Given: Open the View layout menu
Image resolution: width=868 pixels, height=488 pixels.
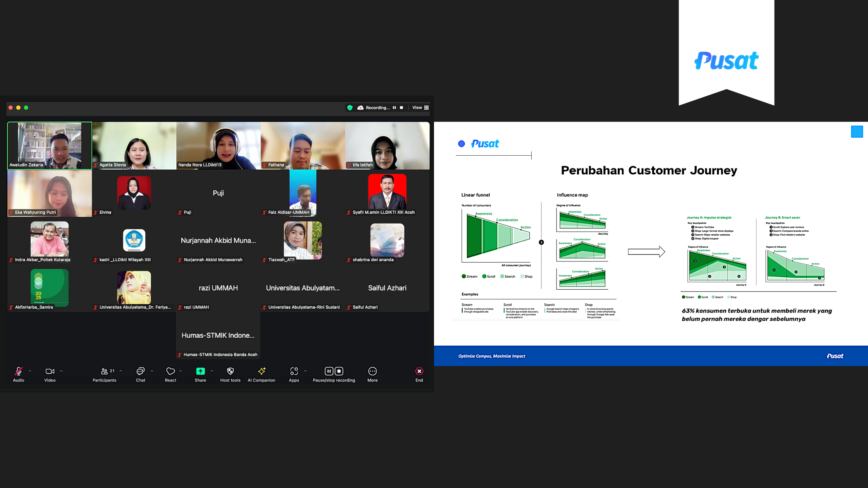Looking at the screenshot, I should point(420,108).
